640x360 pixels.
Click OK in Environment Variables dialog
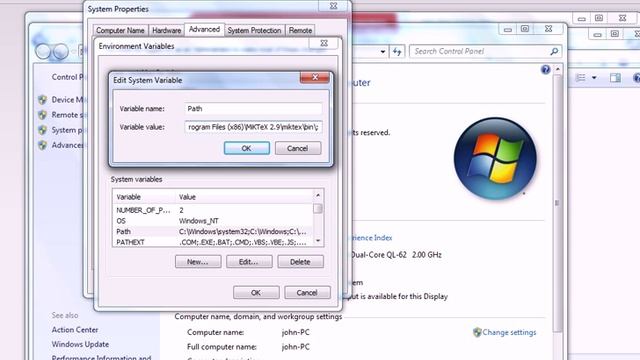click(256, 293)
